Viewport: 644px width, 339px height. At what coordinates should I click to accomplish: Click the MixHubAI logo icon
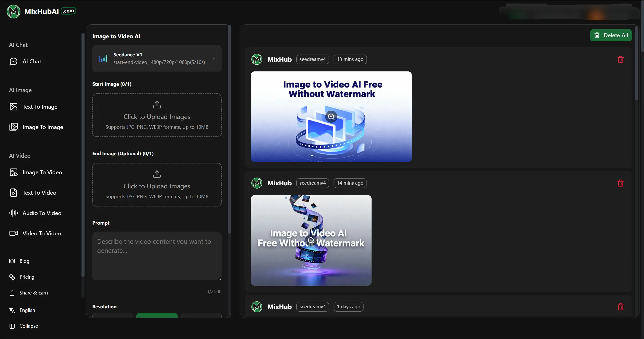click(13, 11)
